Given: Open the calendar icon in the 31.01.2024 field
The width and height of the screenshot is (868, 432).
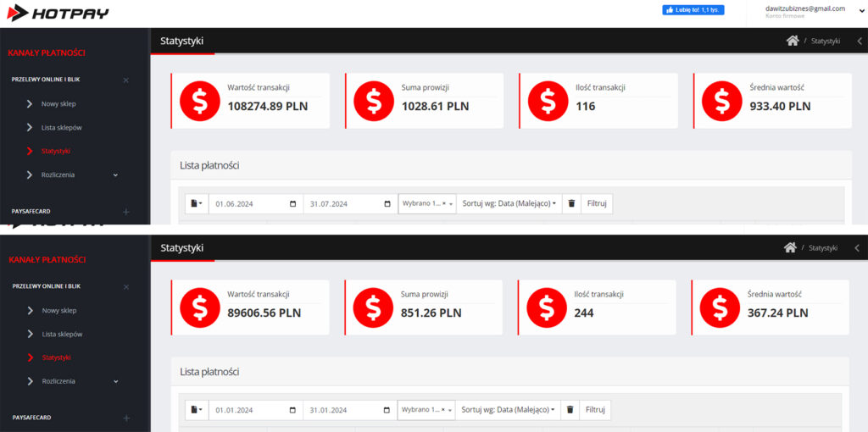Looking at the screenshot, I should pos(387,410).
